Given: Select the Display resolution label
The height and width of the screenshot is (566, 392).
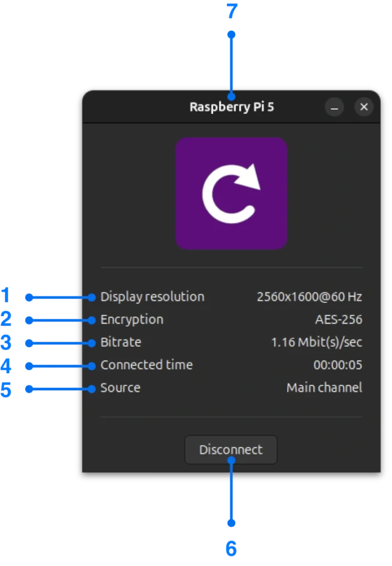Looking at the screenshot, I should pyautogui.click(x=152, y=297).
